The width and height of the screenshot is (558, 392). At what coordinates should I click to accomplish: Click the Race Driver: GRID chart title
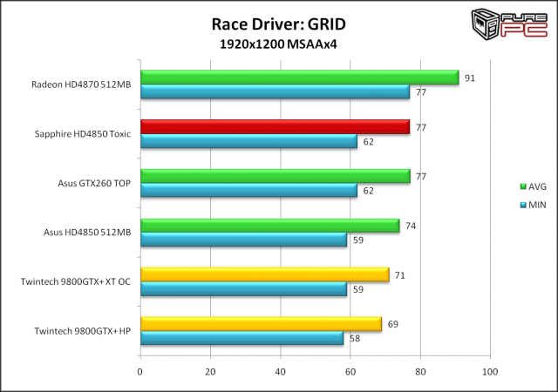pos(278,24)
